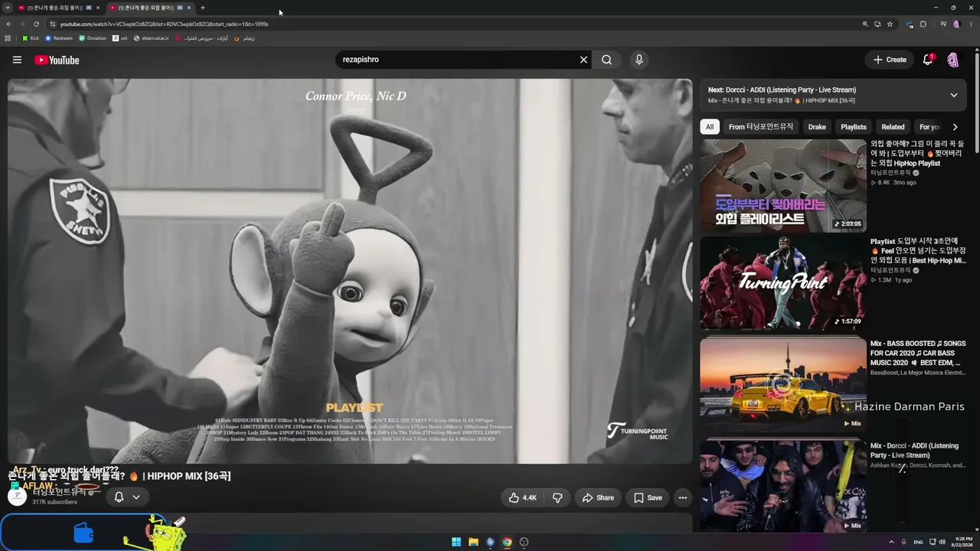The image size is (980, 551).
Task: Open File Explorer from the taskbar
Action: [473, 542]
